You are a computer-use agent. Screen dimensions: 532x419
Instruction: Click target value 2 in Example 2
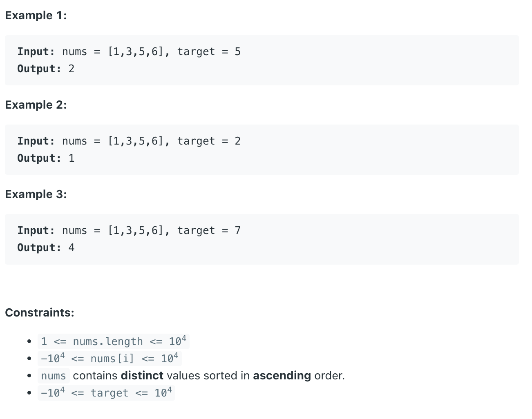pos(237,141)
